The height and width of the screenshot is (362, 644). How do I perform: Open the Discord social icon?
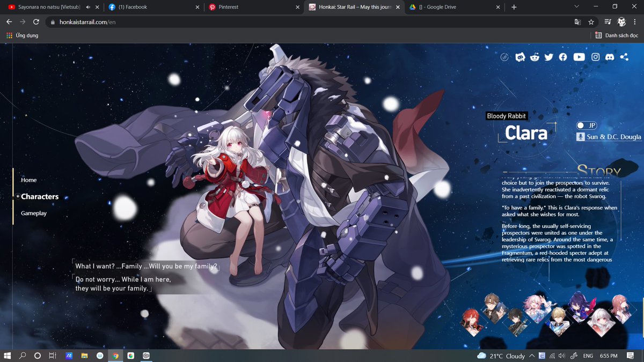click(x=610, y=57)
